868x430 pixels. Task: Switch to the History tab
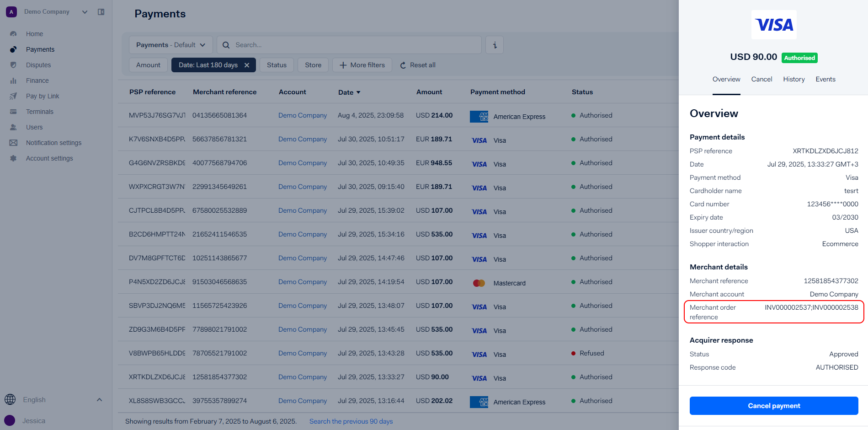click(x=794, y=79)
